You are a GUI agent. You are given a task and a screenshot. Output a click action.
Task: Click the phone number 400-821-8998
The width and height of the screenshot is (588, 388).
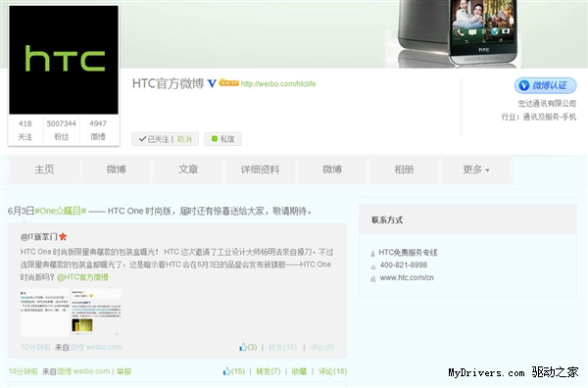404,265
